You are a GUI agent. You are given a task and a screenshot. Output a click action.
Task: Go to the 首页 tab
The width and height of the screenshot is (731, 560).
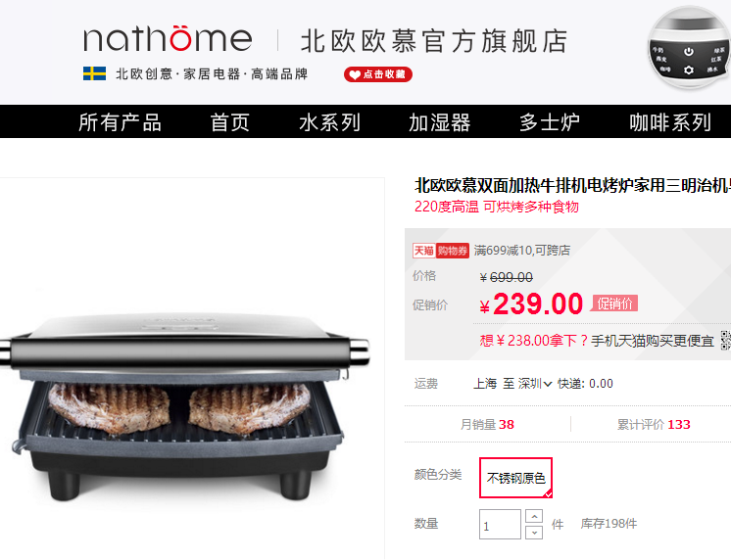(x=230, y=122)
